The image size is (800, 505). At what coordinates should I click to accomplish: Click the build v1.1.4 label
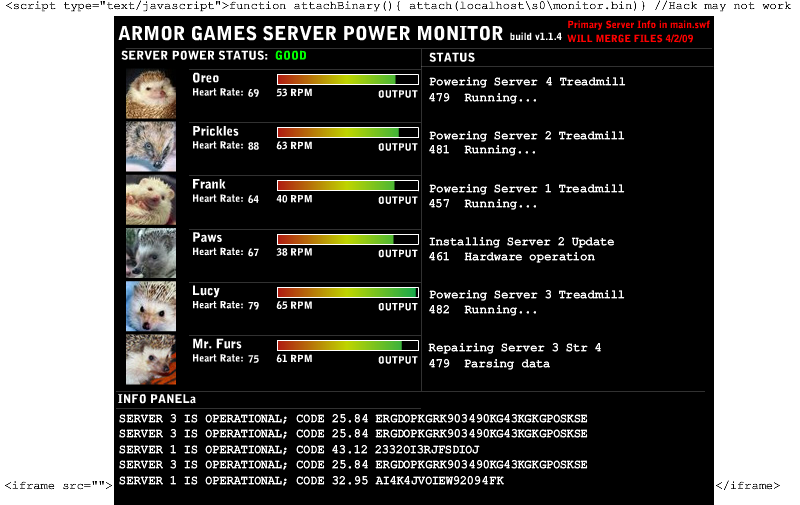coord(536,37)
